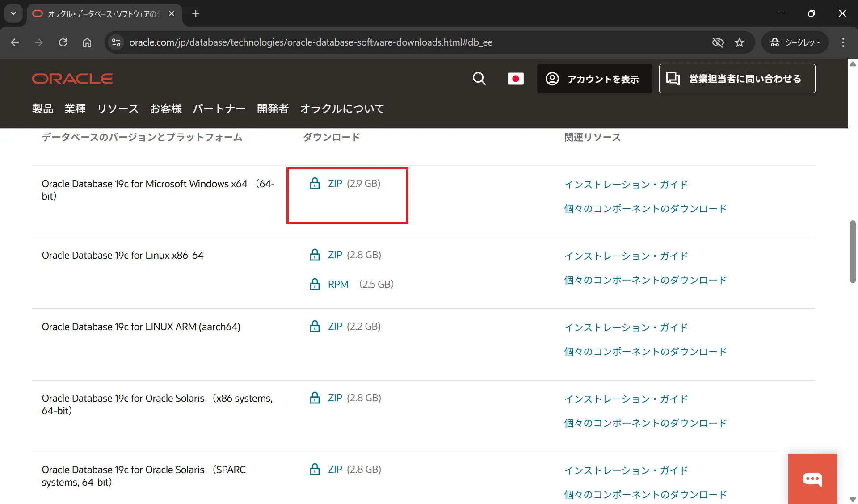The height and width of the screenshot is (504, 858).
Task: Open the 開発者 menu
Action: [x=273, y=109]
